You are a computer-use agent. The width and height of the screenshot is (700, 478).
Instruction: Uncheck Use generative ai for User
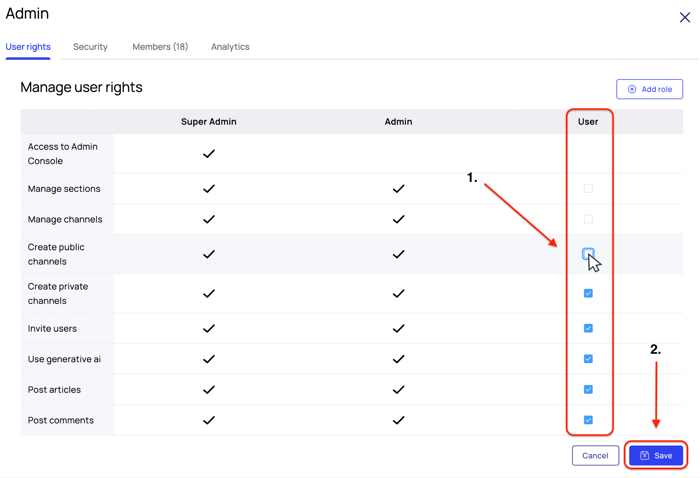point(588,359)
